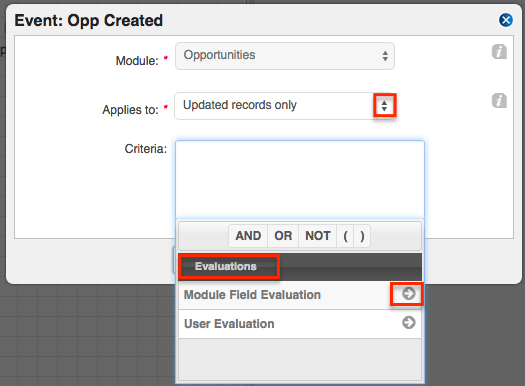Insert the OR operator
This screenshot has width=525, height=386.
[x=283, y=236]
